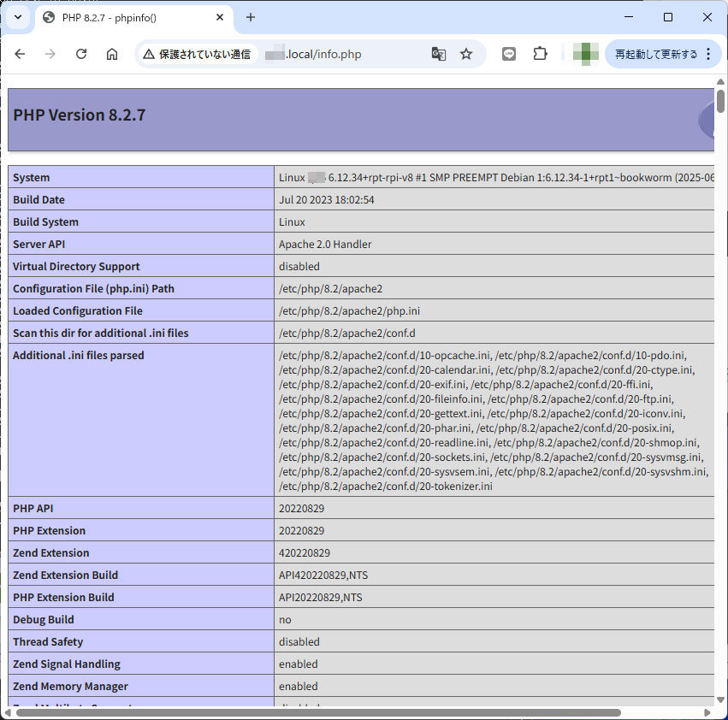728x720 pixels.
Task: Click the forward navigation arrow
Action: [x=50, y=55]
